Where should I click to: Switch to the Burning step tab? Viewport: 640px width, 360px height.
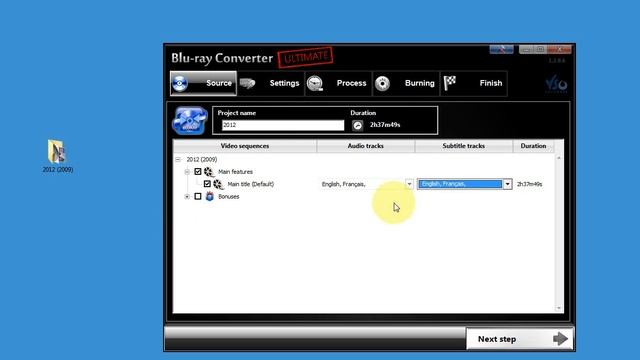pos(406,83)
